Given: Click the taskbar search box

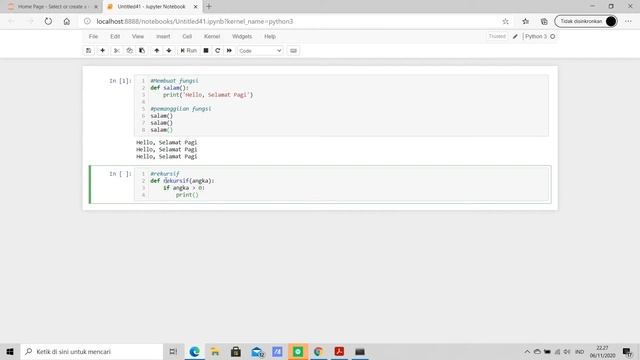Looking at the screenshot, I should 91,351.
